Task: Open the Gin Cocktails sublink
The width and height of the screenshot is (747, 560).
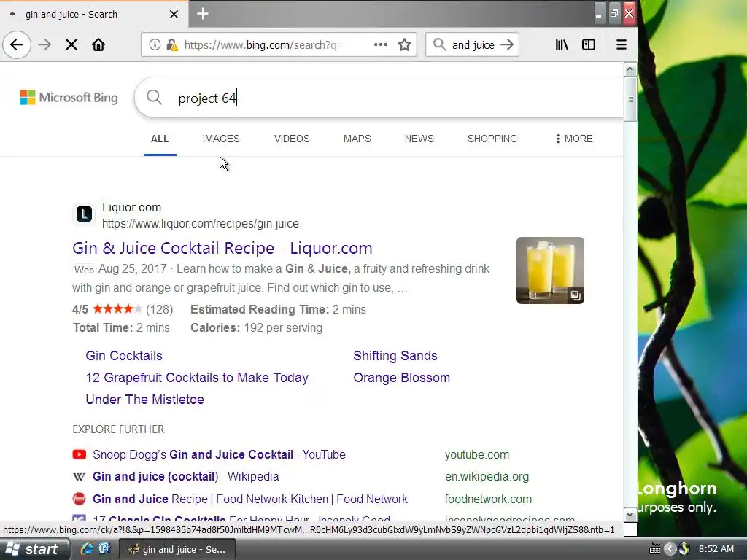Action: point(124,356)
